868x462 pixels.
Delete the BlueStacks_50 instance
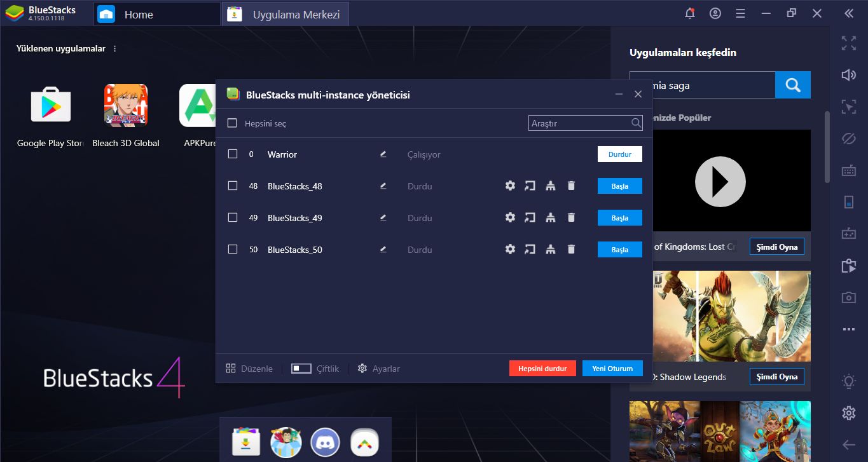tap(571, 249)
